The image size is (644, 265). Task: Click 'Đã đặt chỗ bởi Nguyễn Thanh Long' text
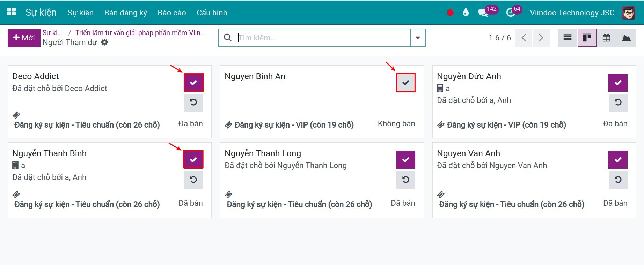point(286,165)
